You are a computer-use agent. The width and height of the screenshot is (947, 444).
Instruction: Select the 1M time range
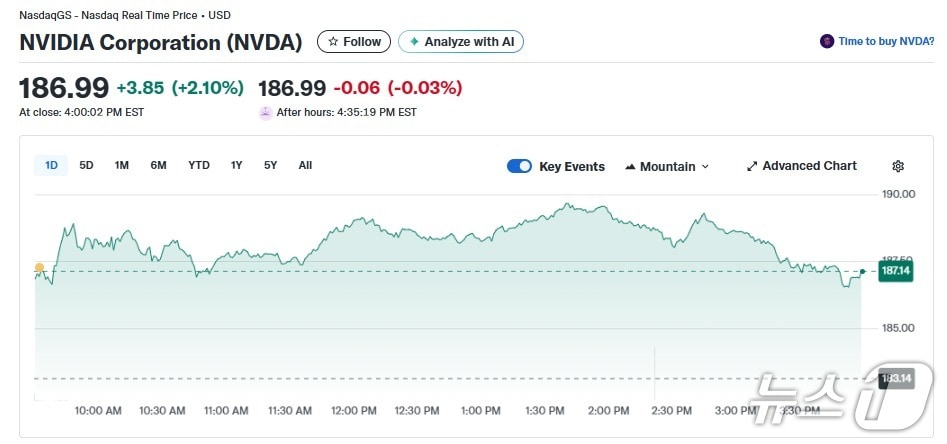(121, 165)
